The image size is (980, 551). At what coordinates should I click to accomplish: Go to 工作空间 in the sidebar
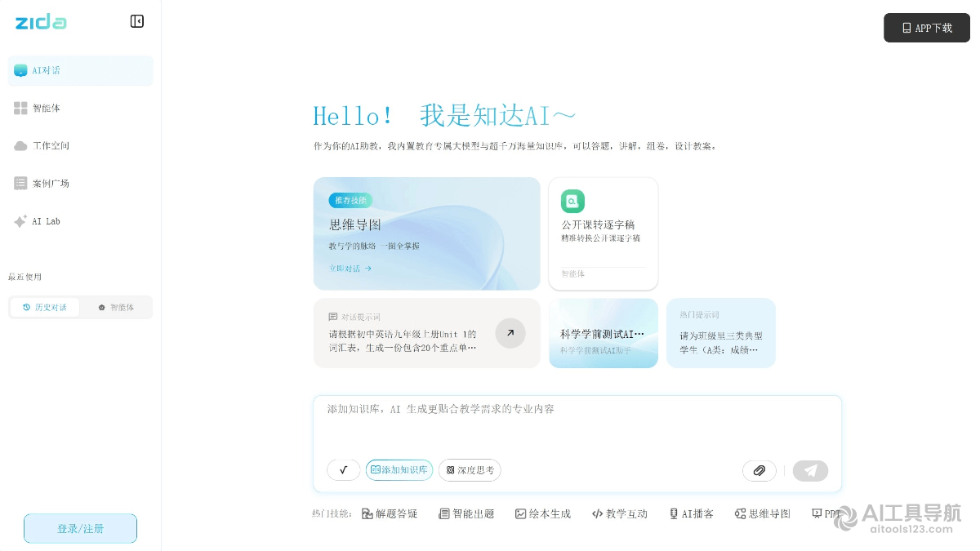(80, 145)
